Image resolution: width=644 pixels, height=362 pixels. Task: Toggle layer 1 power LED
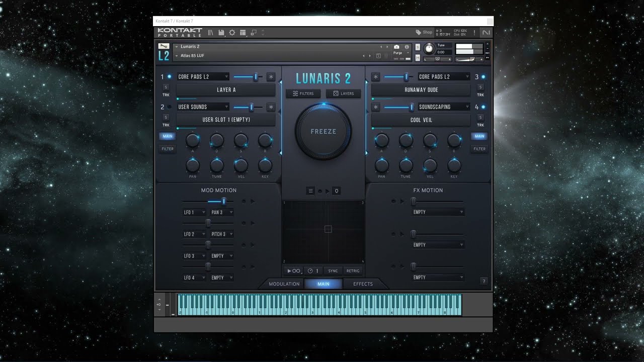(169, 77)
